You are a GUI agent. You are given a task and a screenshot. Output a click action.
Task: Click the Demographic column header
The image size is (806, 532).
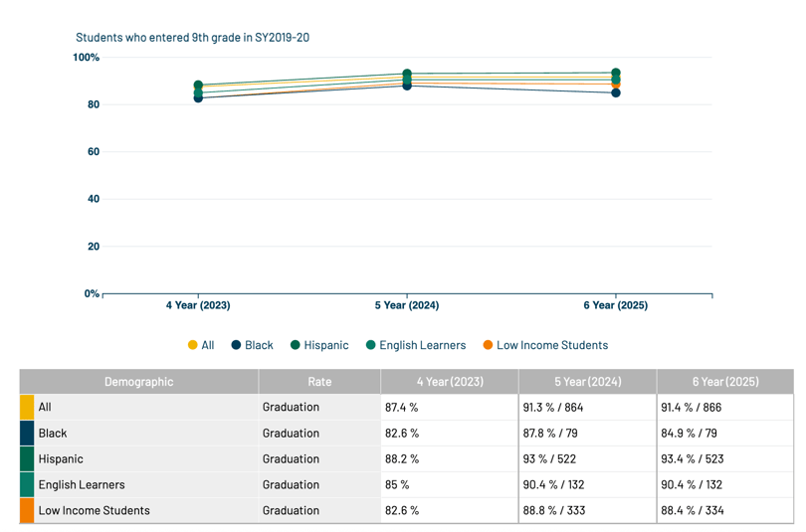coord(138,382)
